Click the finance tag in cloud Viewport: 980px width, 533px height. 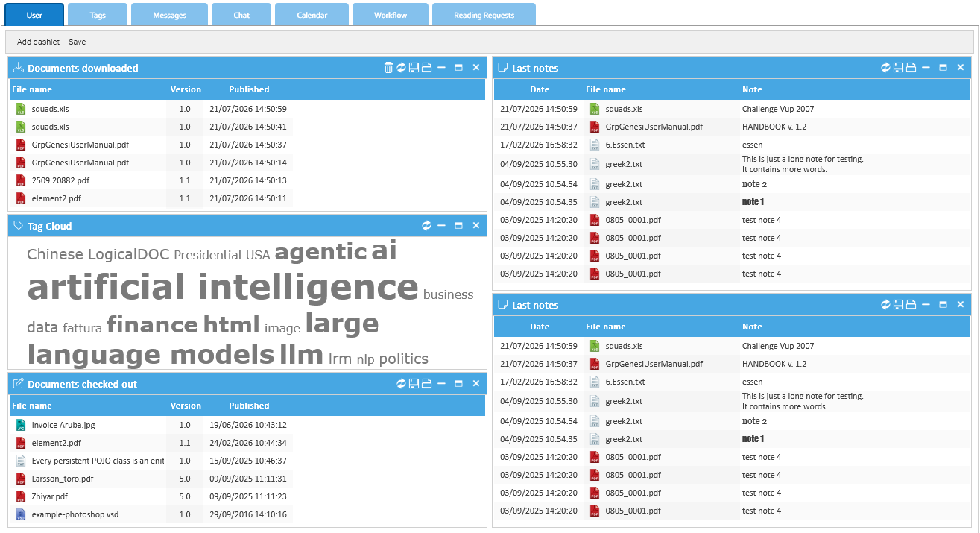[152, 324]
